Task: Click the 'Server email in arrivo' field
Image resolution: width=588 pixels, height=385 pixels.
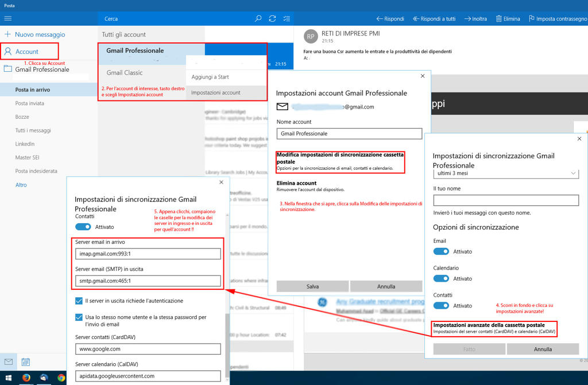Action: click(148, 254)
